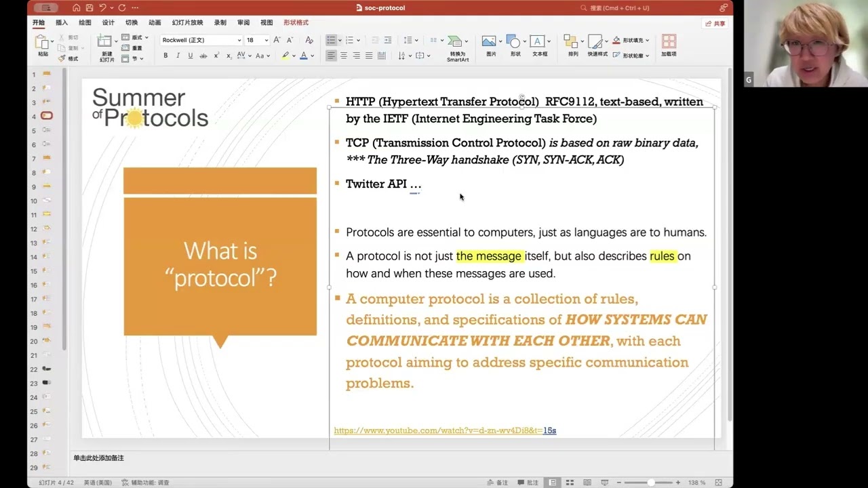868x488 pixels.
Task: Open the bullet list style dropdown arrow
Action: [339, 40]
